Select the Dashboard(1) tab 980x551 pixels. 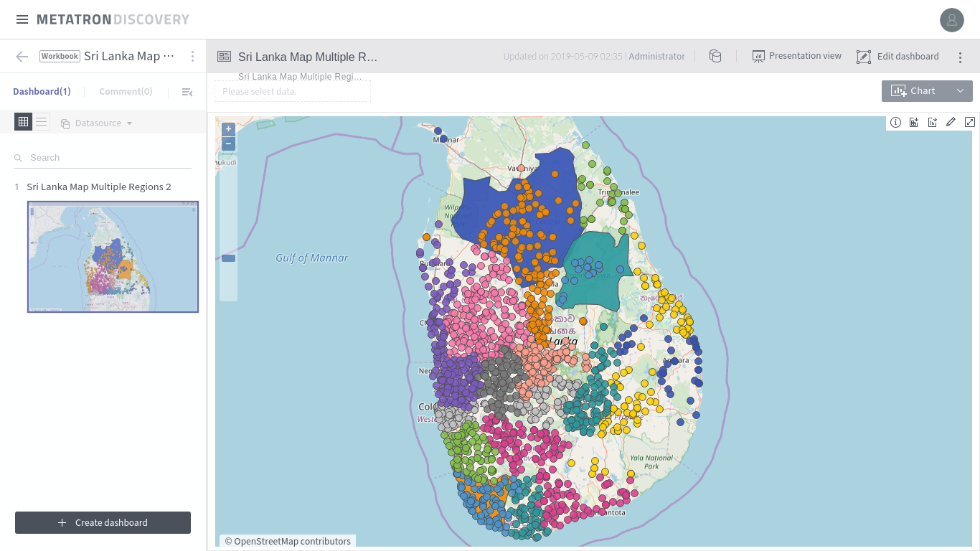(x=42, y=91)
